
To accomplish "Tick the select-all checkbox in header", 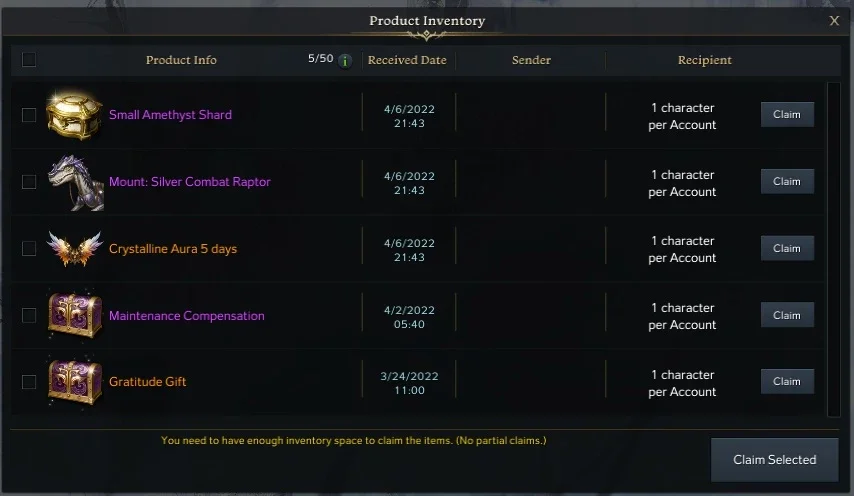I will click(29, 59).
